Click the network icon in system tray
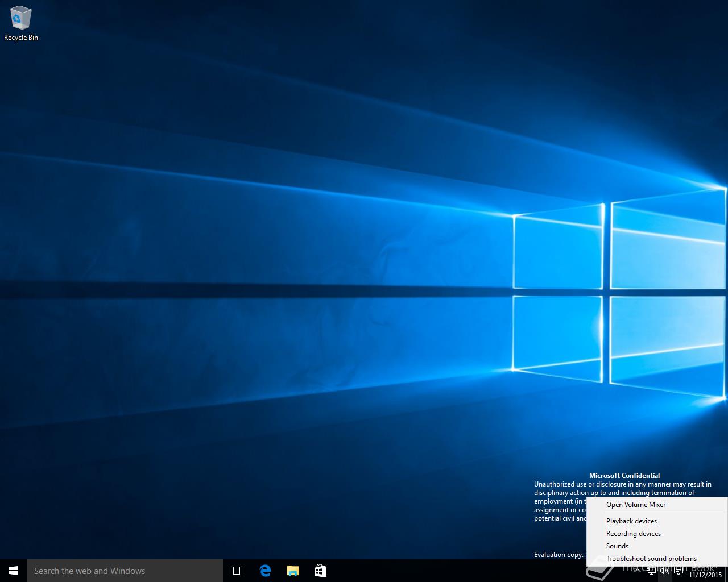 [x=651, y=571]
